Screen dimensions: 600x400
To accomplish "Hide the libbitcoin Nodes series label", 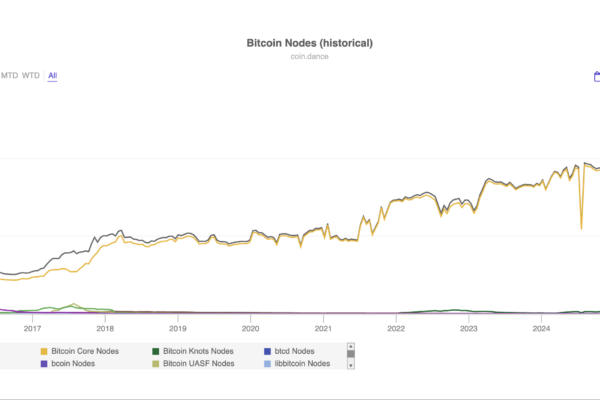I will (302, 364).
